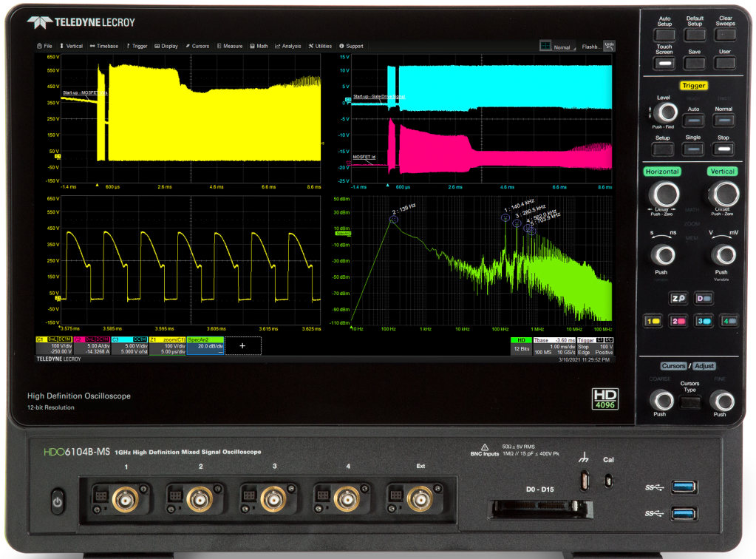Open the Display menu
Viewport: 756px width, 559px height.
pos(166,47)
